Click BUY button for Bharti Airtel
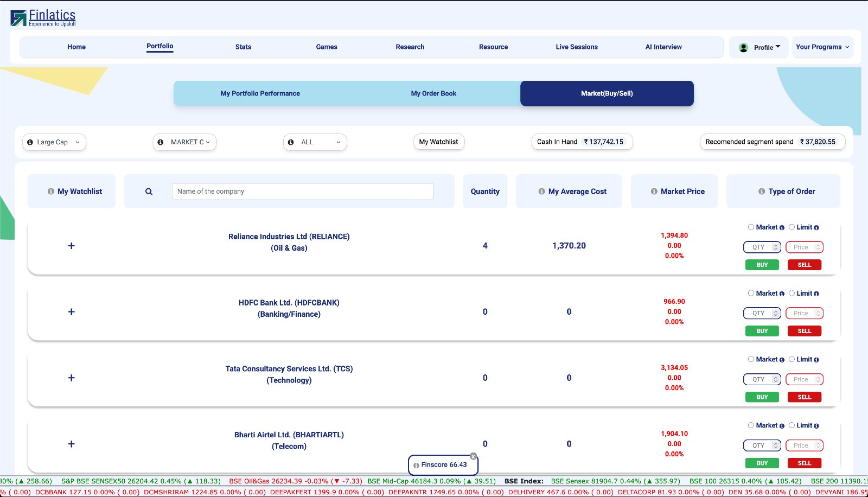868x497 pixels. (x=762, y=463)
